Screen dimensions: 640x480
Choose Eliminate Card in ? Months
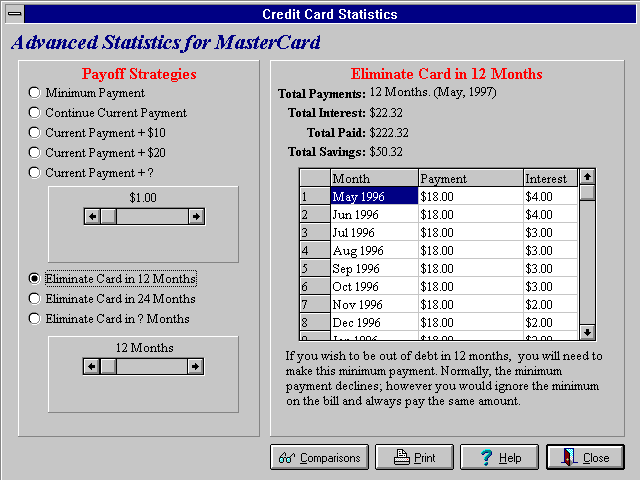36,319
